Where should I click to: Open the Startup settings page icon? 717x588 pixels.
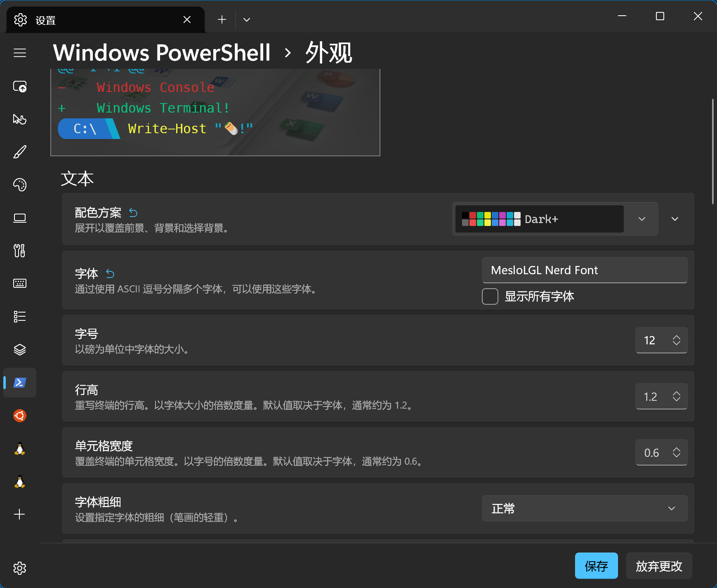tap(20, 87)
